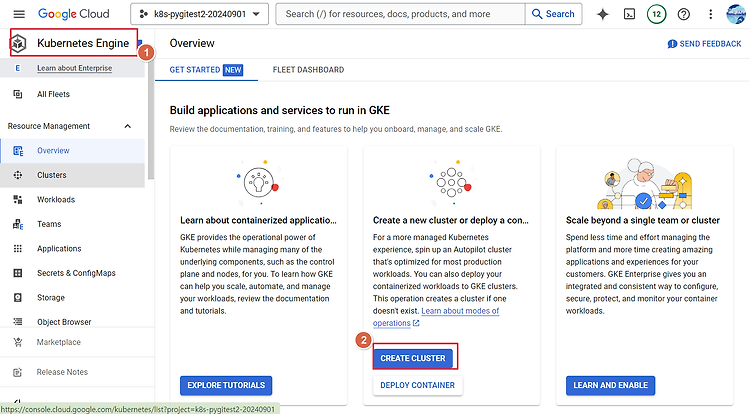Image resolution: width=750 pixels, height=414 pixels.
Task: Click 'Create a new cluster or deploy a con...' title
Action: 451,220
